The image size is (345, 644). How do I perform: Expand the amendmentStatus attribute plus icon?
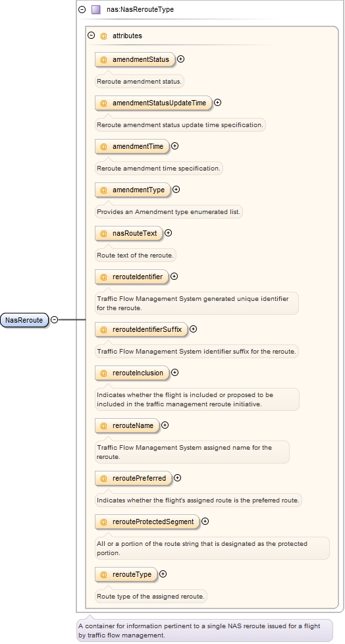click(x=180, y=59)
